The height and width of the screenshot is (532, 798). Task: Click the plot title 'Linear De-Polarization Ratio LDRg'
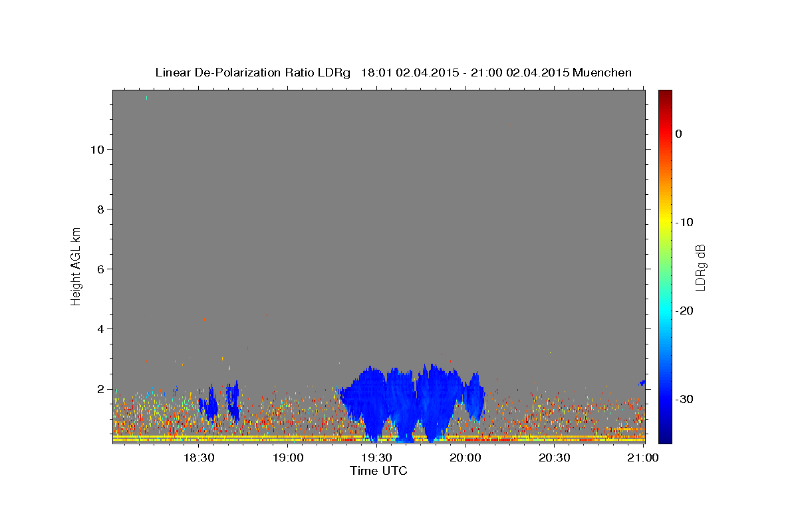[252, 72]
